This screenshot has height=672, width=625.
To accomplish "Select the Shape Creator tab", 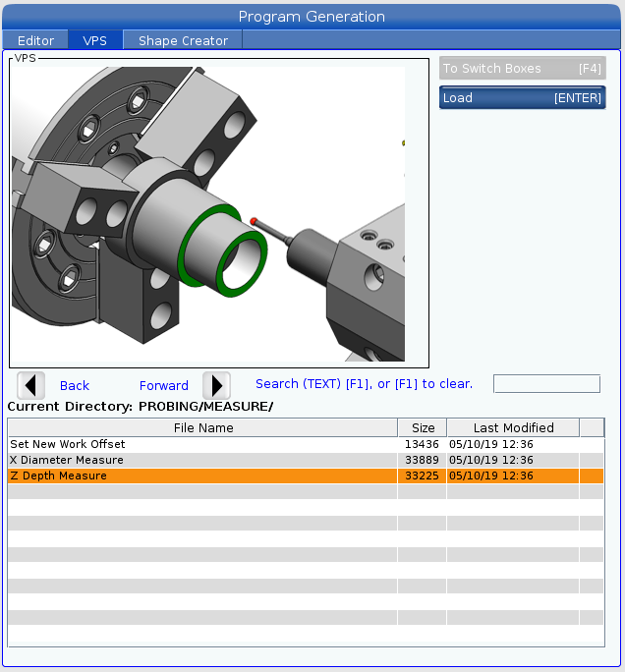I will (x=183, y=40).
